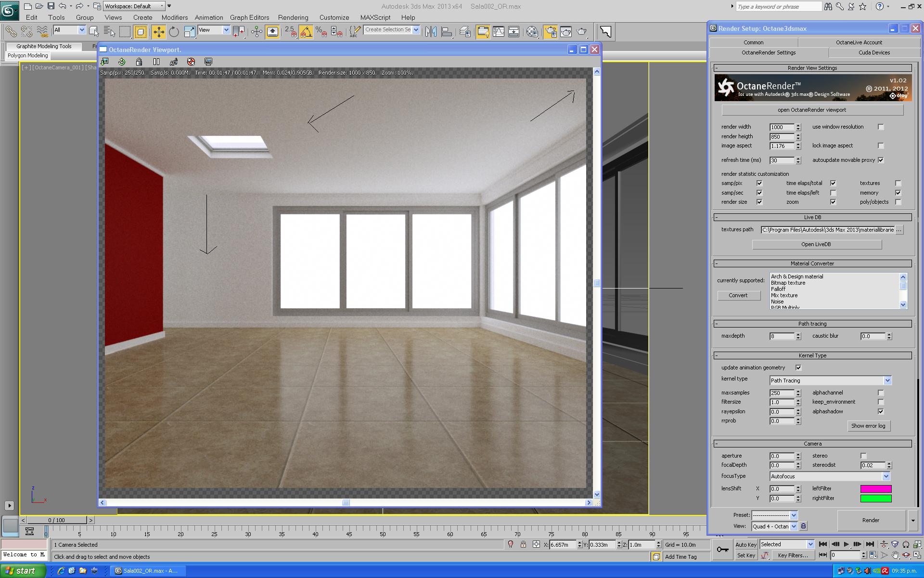Image resolution: width=924 pixels, height=578 pixels.
Task: Enable the stereo camera checkbox
Action: pos(863,456)
